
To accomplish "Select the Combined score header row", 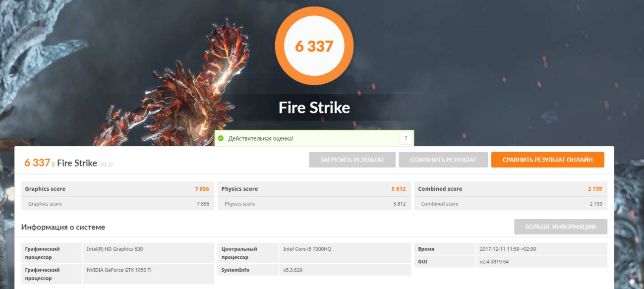I will [511, 189].
